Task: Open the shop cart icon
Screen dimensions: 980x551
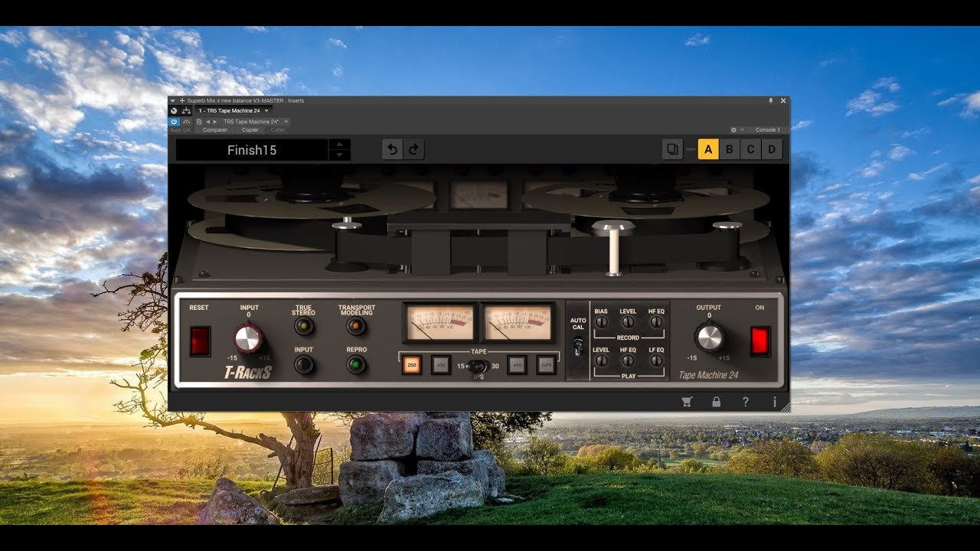Action: pyautogui.click(x=687, y=402)
